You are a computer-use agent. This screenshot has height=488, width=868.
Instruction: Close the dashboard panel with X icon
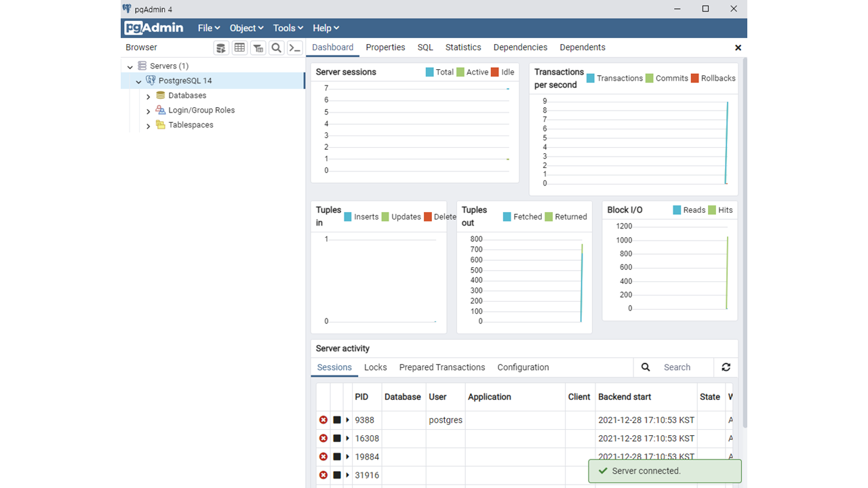point(738,47)
